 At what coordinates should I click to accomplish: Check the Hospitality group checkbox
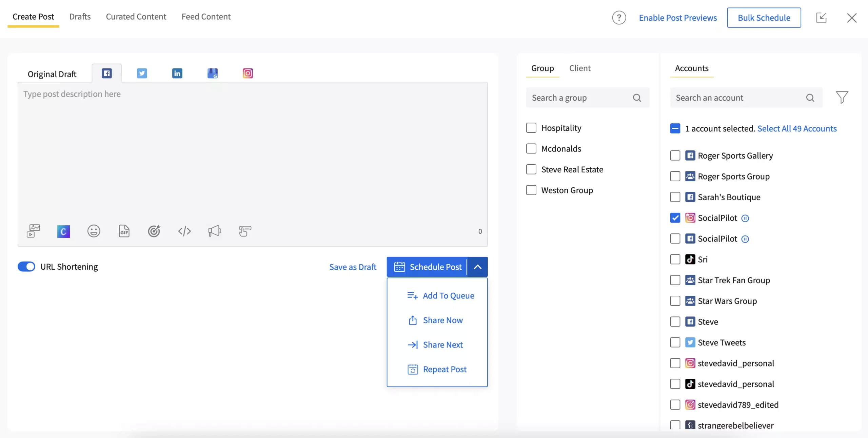pos(531,127)
